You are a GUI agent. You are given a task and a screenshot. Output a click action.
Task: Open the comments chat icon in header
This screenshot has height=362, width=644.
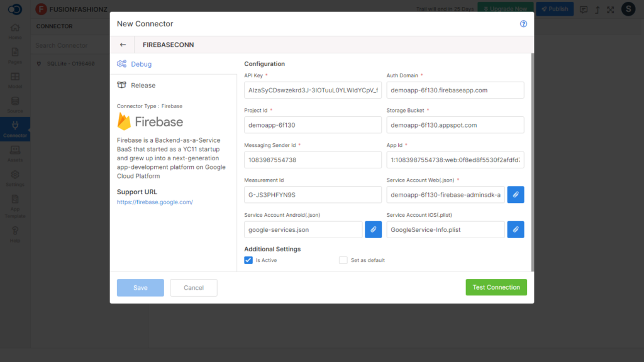pyautogui.click(x=583, y=9)
